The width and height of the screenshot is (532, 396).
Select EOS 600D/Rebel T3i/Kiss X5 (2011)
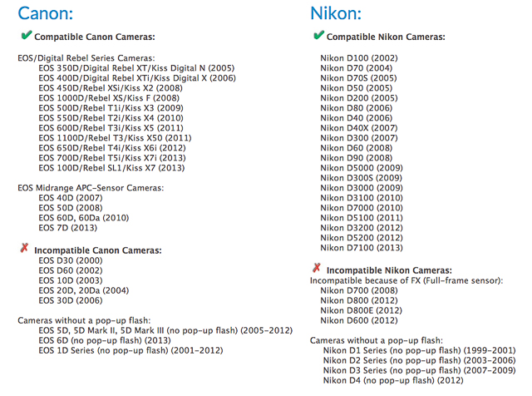[x=111, y=128]
